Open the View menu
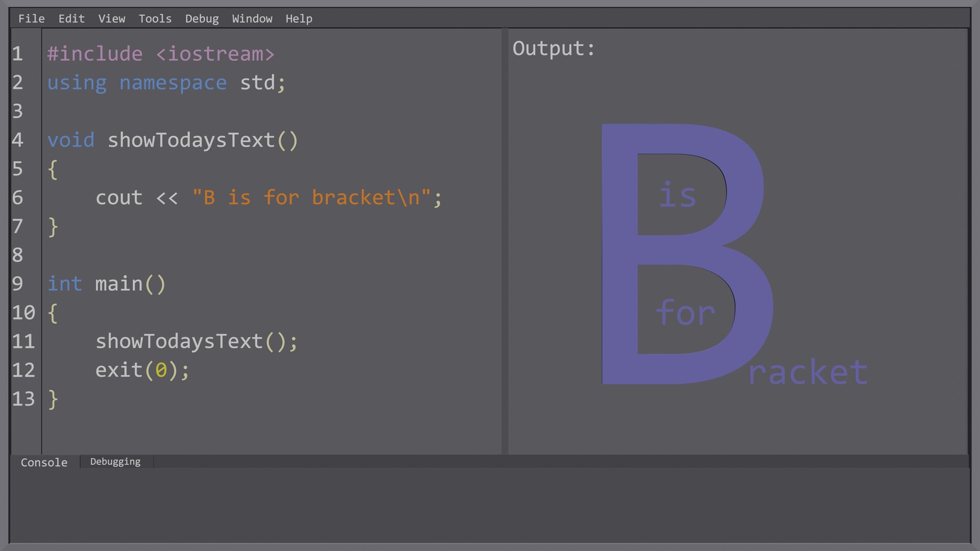 111,18
